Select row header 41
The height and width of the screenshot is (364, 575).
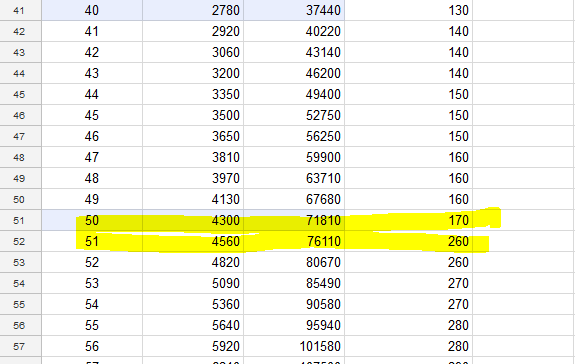pyautogui.click(x=21, y=10)
